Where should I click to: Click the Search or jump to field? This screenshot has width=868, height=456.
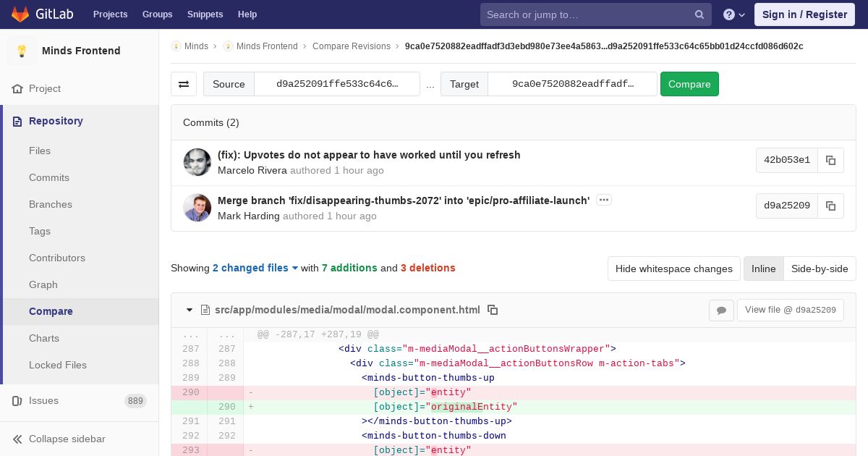point(586,14)
